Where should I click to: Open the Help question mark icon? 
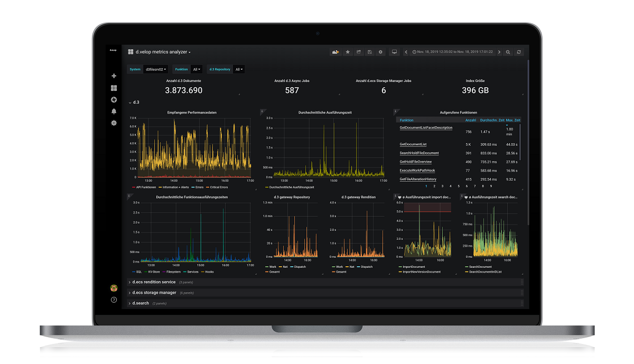tap(114, 300)
